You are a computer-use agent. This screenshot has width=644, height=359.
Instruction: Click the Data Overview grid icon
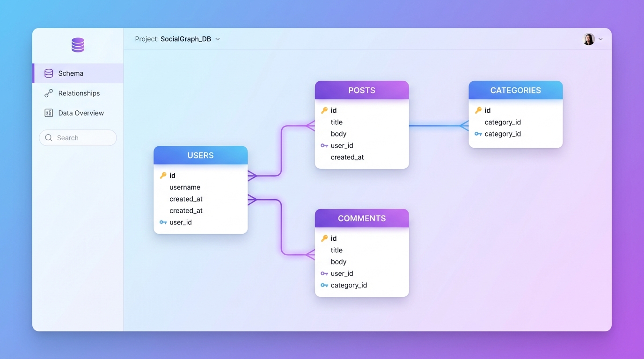click(48, 113)
